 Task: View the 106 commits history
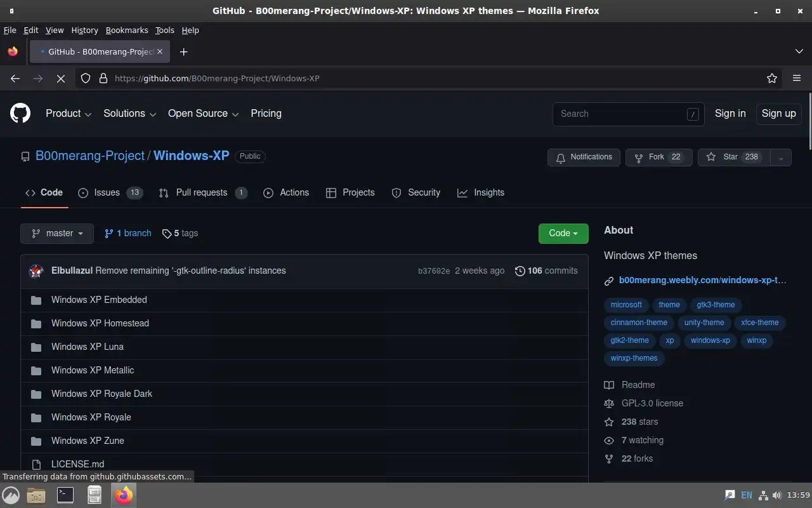pyautogui.click(x=546, y=271)
